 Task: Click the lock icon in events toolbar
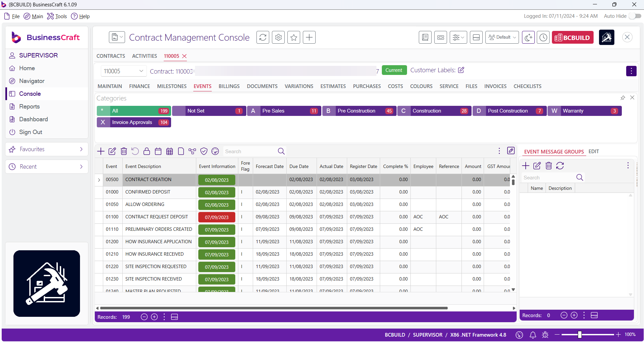[147, 151]
